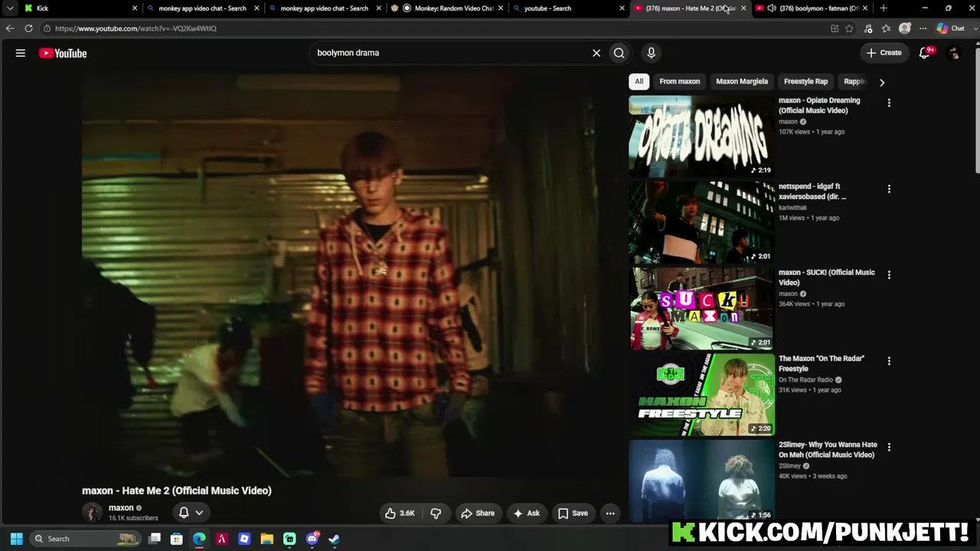Image resolution: width=980 pixels, height=551 pixels.
Task: Open options for maxon SUCK! video
Action: 889,275
